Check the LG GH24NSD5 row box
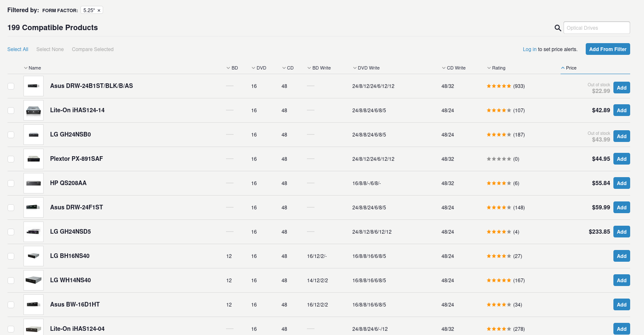The width and height of the screenshot is (644, 335). [11, 232]
